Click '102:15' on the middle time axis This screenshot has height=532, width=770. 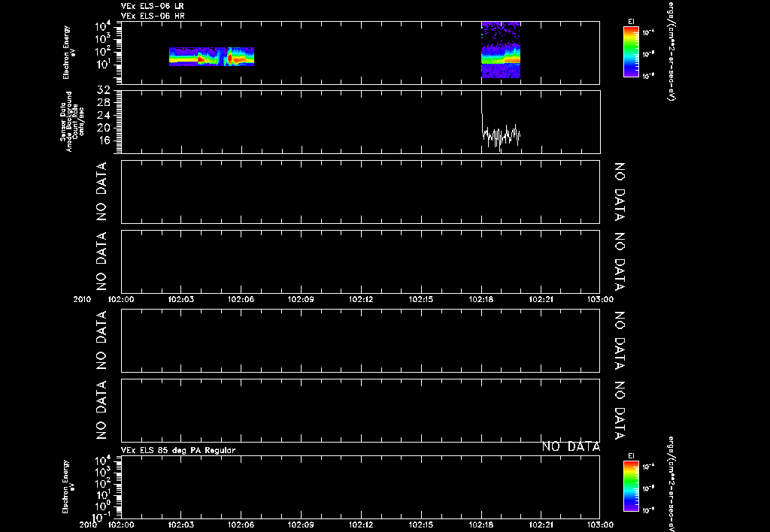point(421,299)
